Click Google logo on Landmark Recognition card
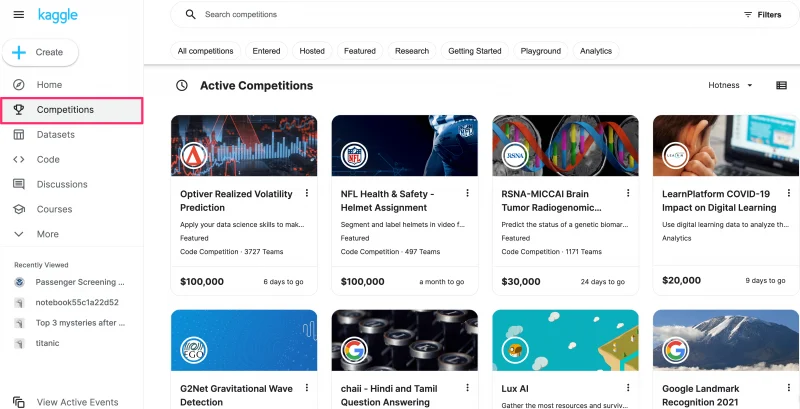Image resolution: width=800 pixels, height=409 pixels. [x=676, y=350]
